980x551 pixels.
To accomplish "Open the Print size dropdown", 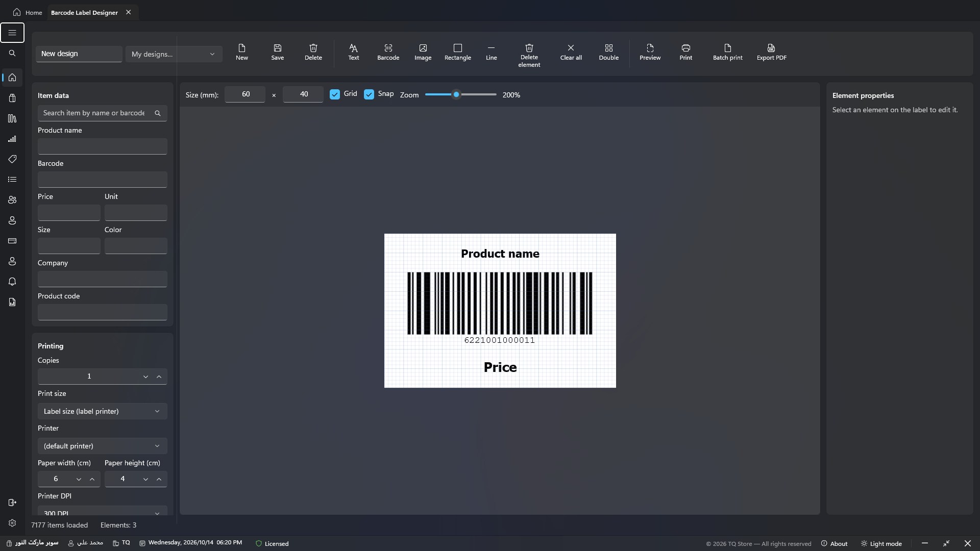I will tap(102, 411).
